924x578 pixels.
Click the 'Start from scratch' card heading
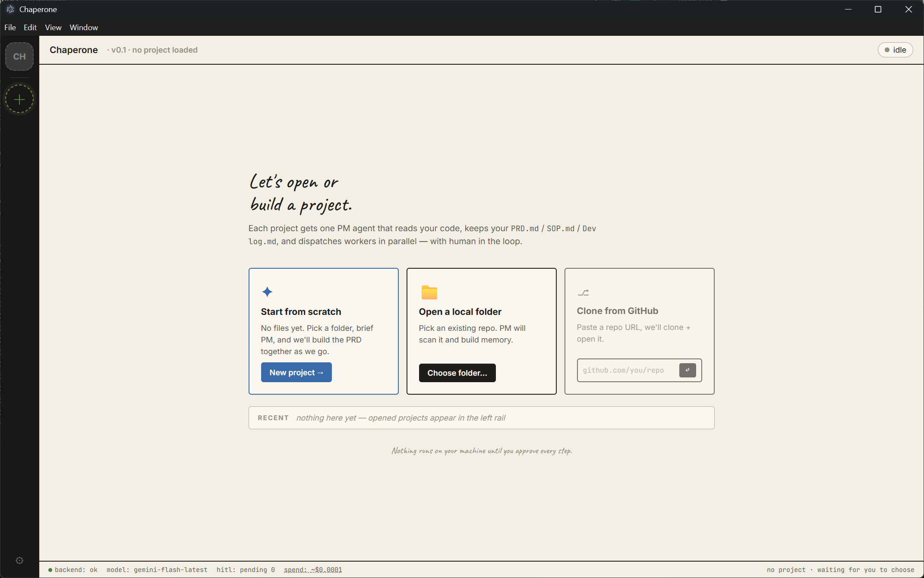pyautogui.click(x=301, y=311)
